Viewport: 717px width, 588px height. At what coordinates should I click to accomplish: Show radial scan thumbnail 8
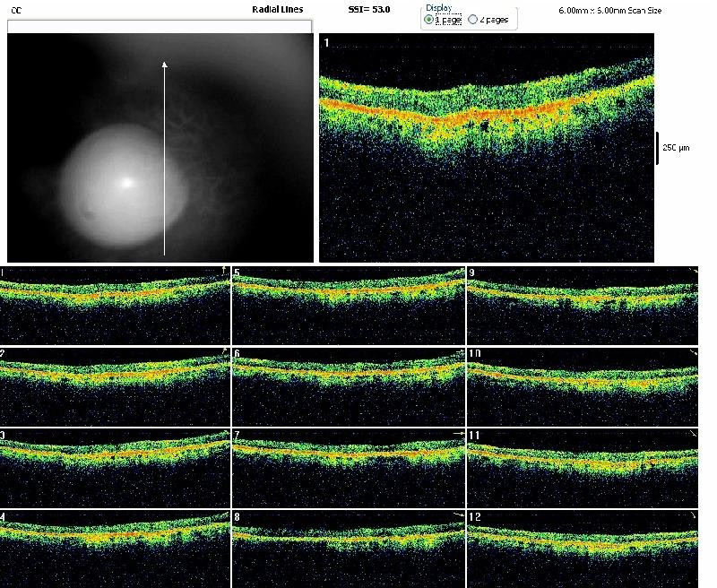[348, 549]
